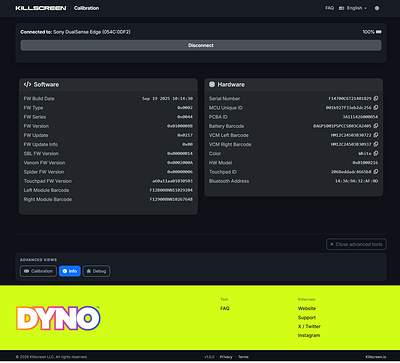The image size is (400, 363).
Task: Open the X / Twitter link
Action: point(309,327)
